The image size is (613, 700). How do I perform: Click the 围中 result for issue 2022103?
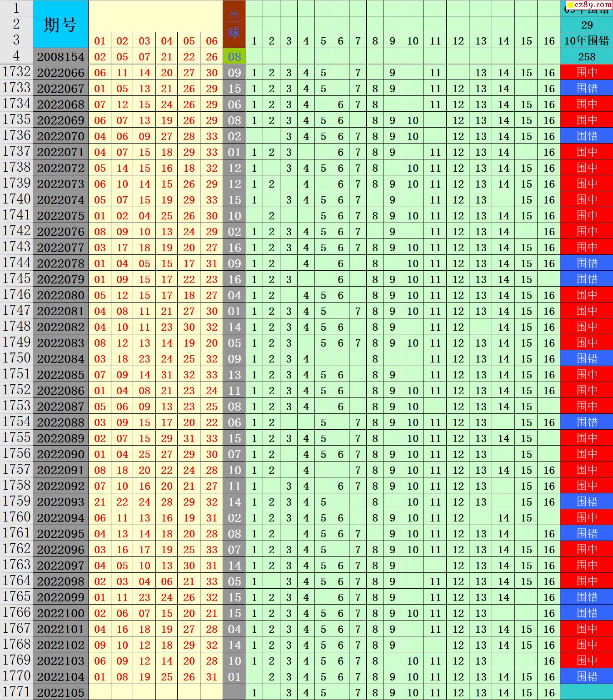click(x=586, y=660)
